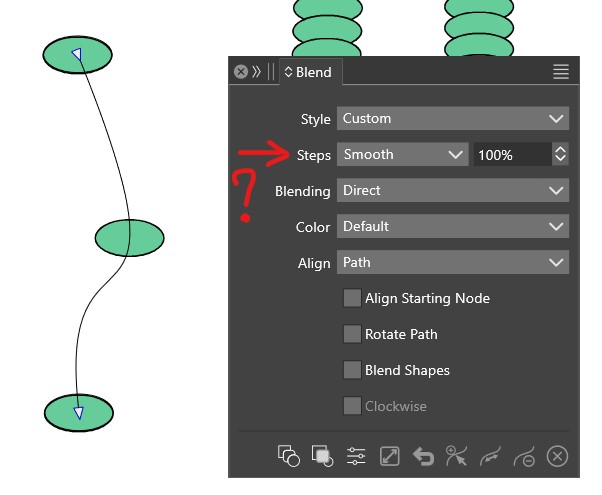Viewport: 602px width, 495px height.
Task: Click the pick blend path cursor icon
Action: 456,455
